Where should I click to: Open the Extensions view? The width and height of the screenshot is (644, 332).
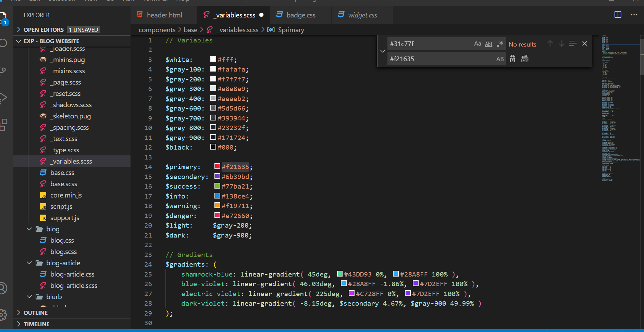tap(3, 125)
